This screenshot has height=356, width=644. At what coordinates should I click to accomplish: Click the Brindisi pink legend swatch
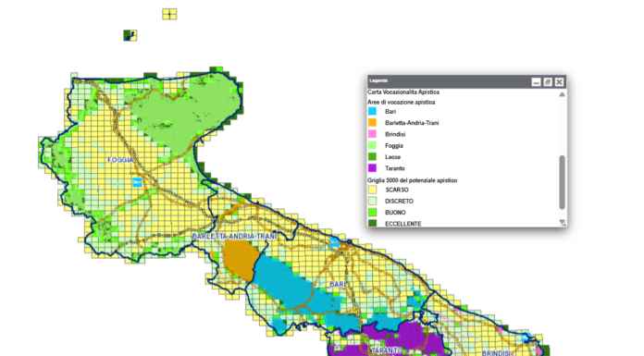[372, 134]
